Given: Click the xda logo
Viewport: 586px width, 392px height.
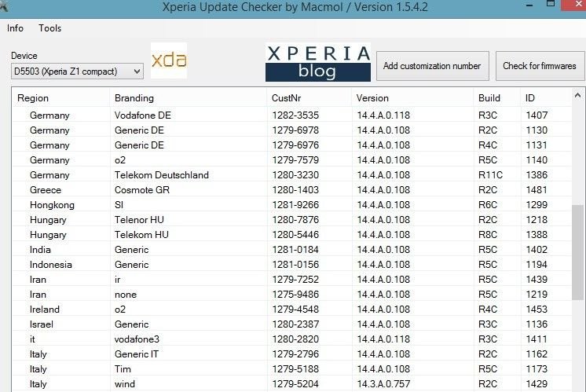Looking at the screenshot, I should tap(169, 60).
